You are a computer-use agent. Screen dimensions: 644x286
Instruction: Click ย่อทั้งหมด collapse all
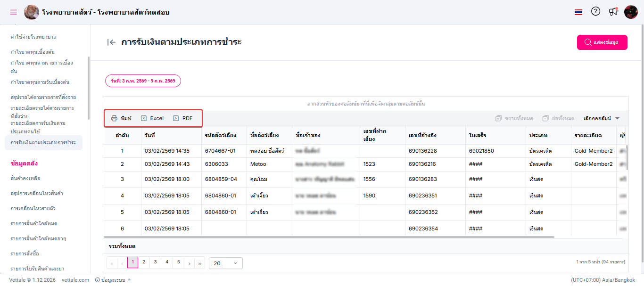pyautogui.click(x=558, y=118)
